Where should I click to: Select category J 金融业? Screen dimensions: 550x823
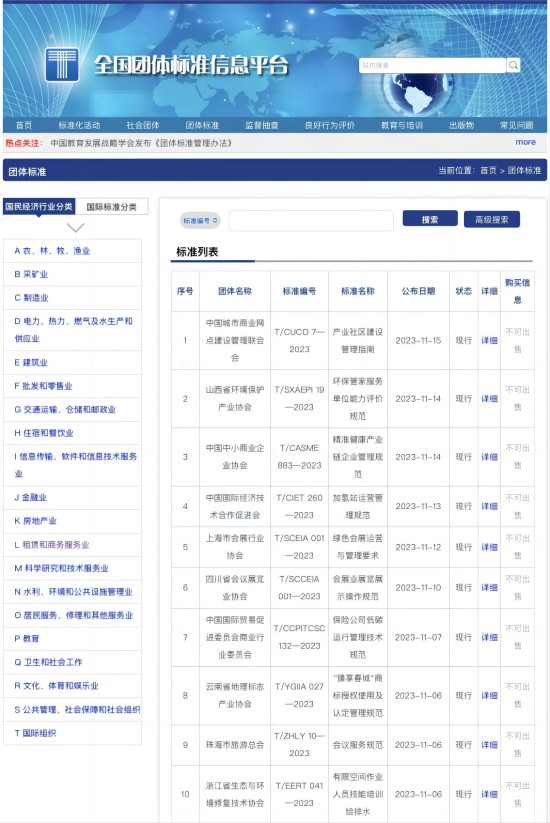[30, 497]
